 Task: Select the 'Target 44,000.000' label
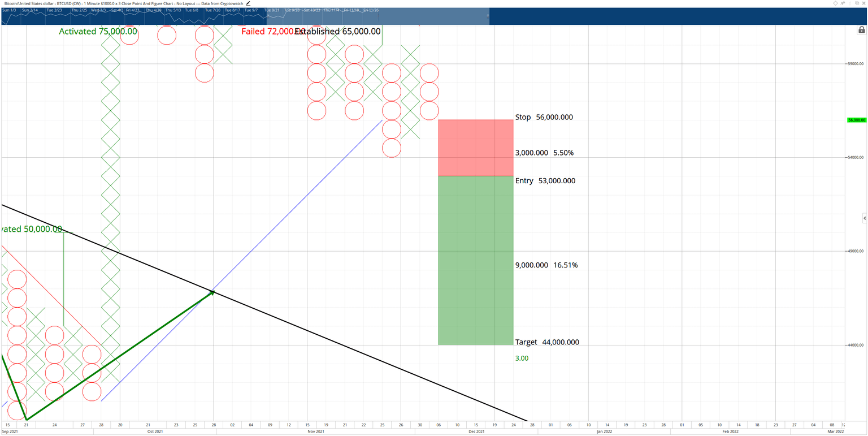(x=547, y=342)
